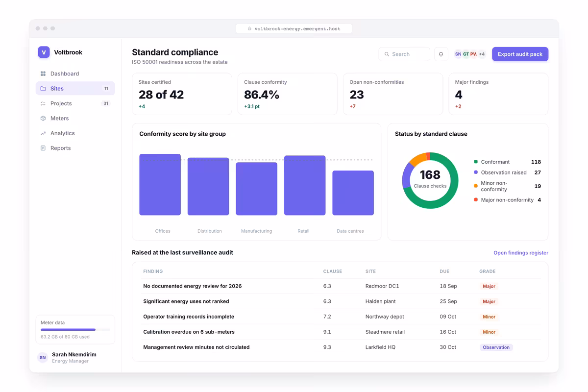The height and width of the screenshot is (392, 588).
Task: Click Observation badge for Larkfield HQ
Action: pos(496,347)
